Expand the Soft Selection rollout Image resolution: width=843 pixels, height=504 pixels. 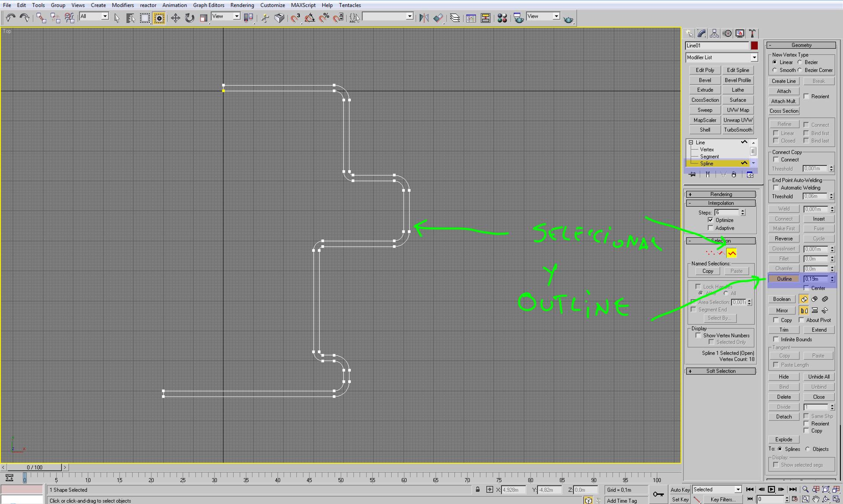(721, 371)
